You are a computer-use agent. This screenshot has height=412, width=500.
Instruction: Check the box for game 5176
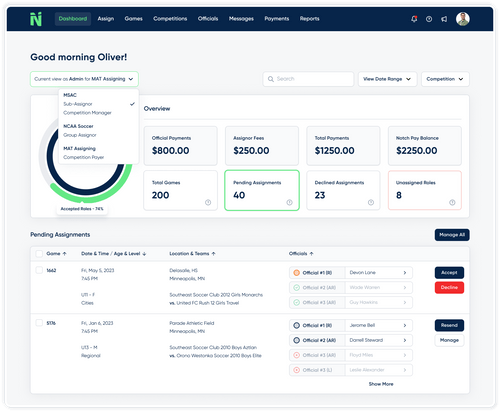tap(39, 323)
